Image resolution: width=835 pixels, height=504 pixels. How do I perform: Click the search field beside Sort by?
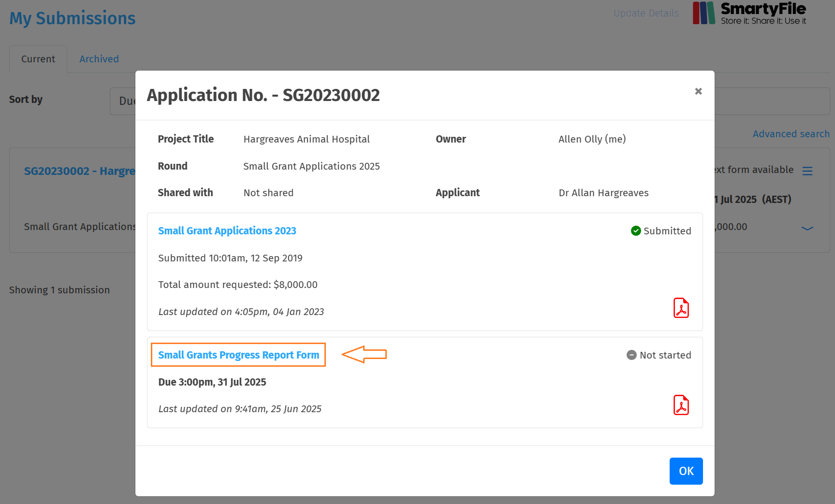point(771,101)
